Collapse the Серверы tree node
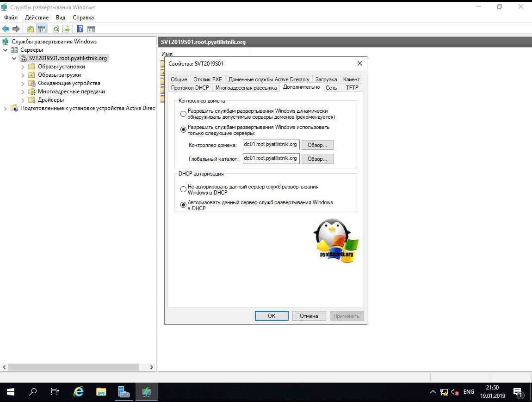This screenshot has width=532, height=402. coord(5,50)
